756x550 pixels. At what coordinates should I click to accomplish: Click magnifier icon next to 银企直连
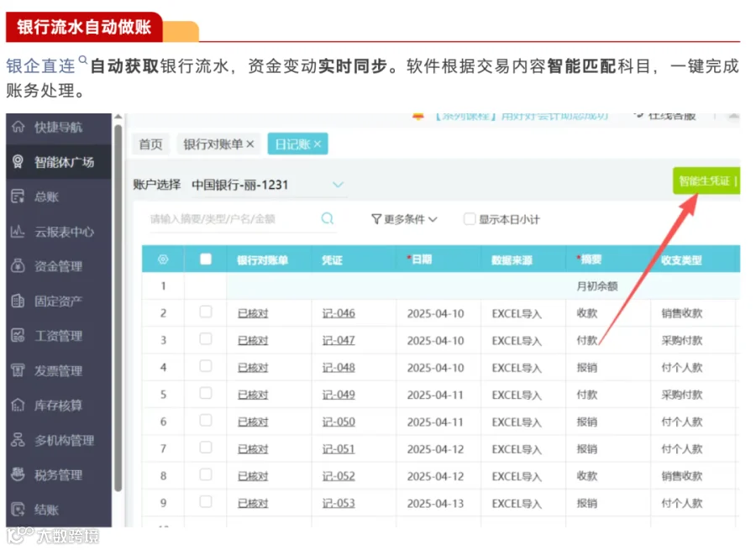[83, 60]
